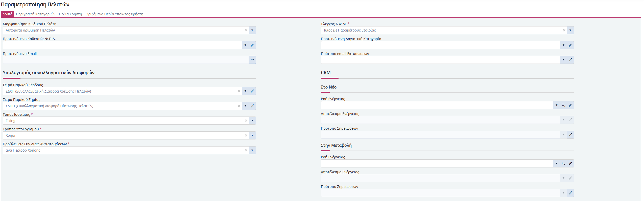Clear the Τύπος Ισοτιμίας Fixing value
The width and height of the screenshot is (644, 201).
(x=246, y=121)
